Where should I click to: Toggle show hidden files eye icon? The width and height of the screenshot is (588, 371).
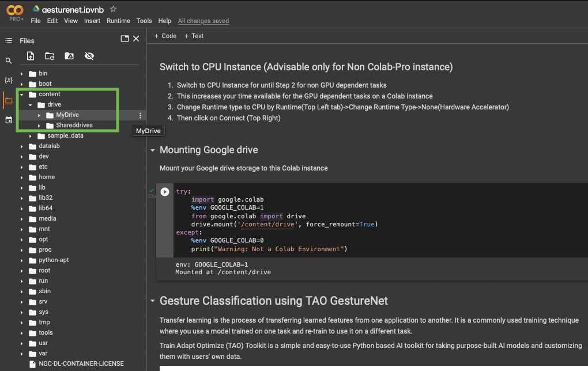[89, 56]
